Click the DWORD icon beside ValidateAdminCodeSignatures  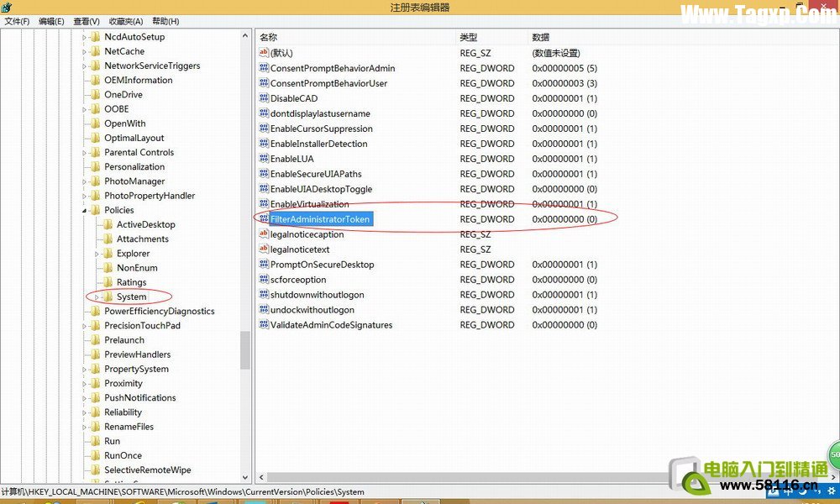[x=264, y=324]
